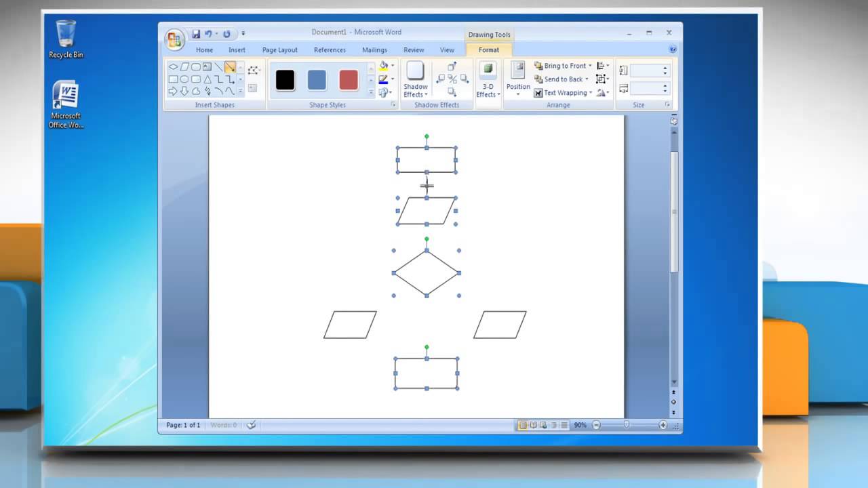Open the Position dropdown

pos(518,80)
